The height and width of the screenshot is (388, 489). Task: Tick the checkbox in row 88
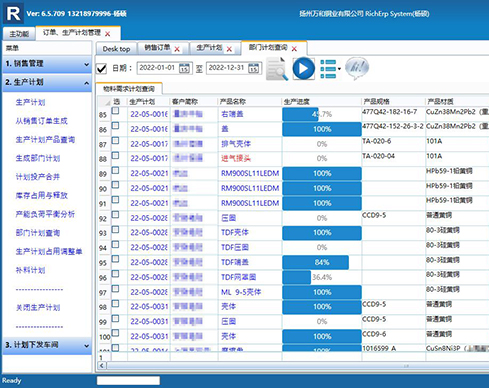(x=115, y=155)
